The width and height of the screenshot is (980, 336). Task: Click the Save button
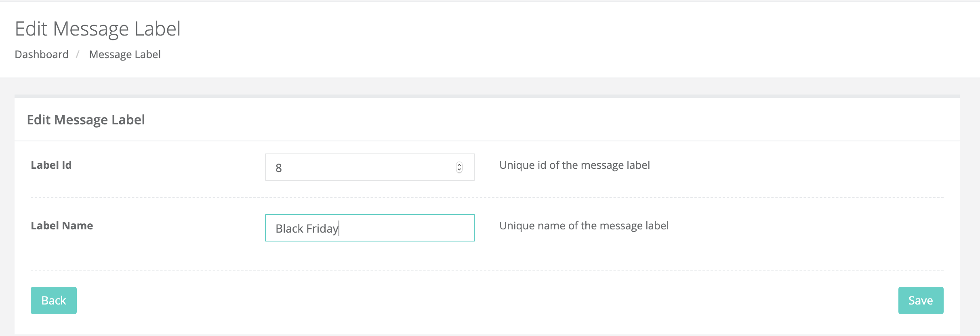tap(921, 300)
